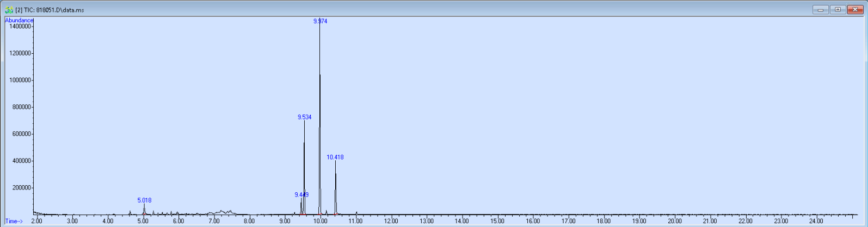868x227 pixels.
Task: Click the 10.00 time axis value
Action: [320, 221]
